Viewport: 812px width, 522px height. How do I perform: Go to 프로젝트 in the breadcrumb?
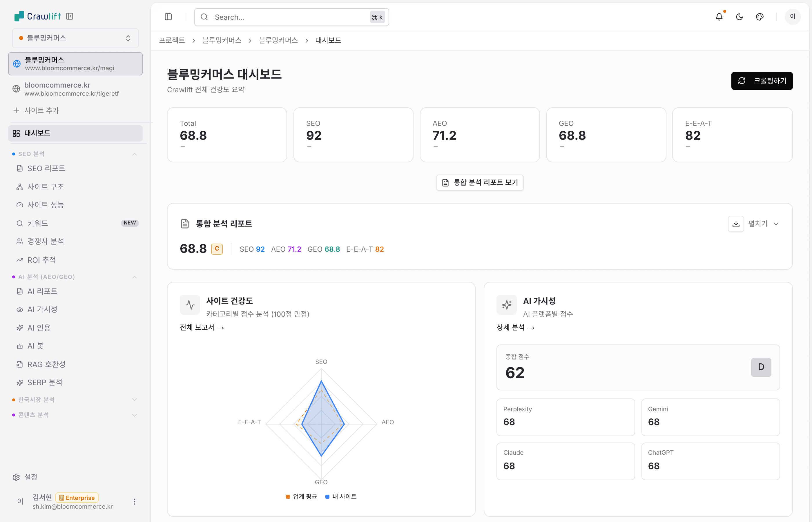click(x=171, y=40)
